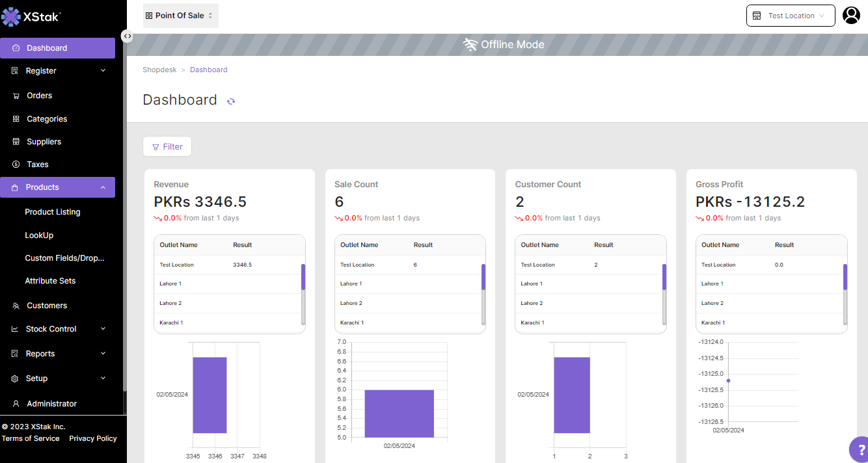Open the Test Location dropdown

[x=791, y=16]
